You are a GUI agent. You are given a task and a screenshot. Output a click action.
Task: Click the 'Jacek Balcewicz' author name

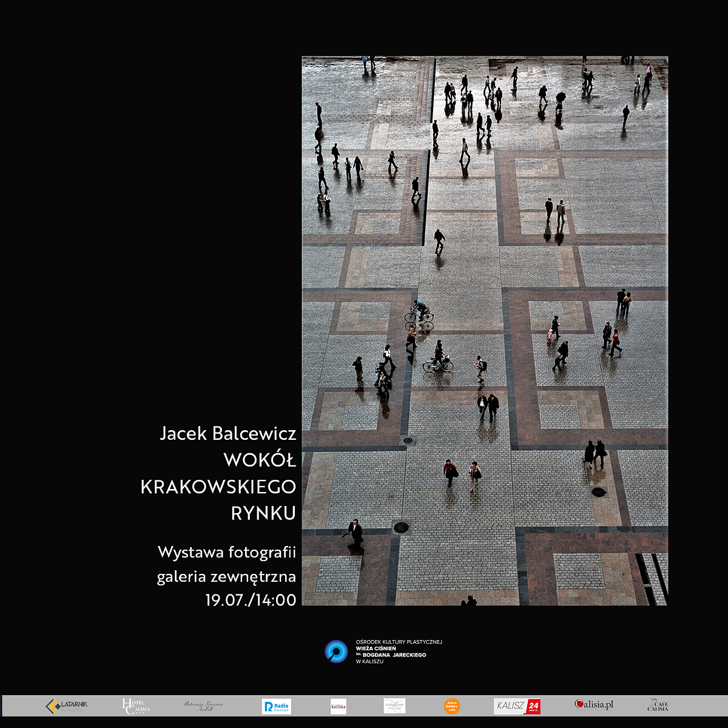[x=228, y=433]
